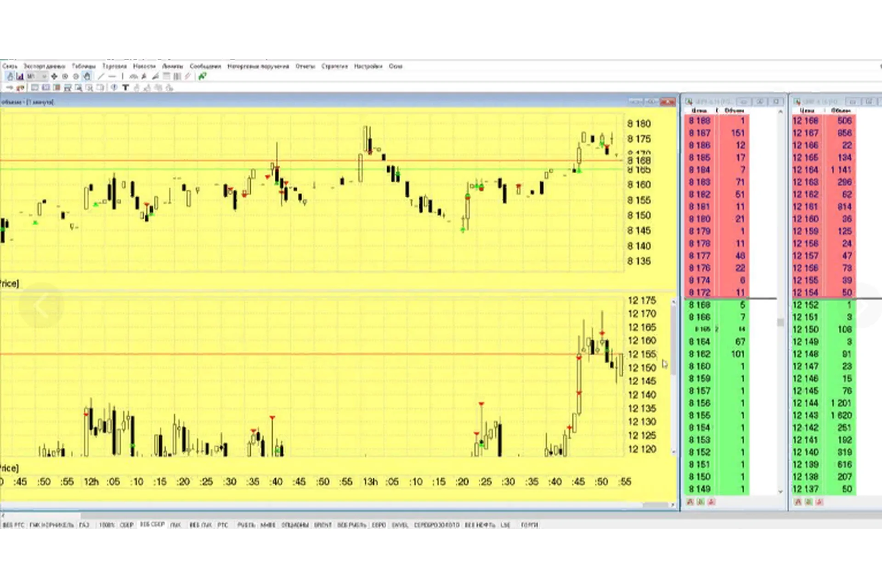Screen dimensions: 882x588
Task: Select the text label T tool
Action: click(x=125, y=88)
